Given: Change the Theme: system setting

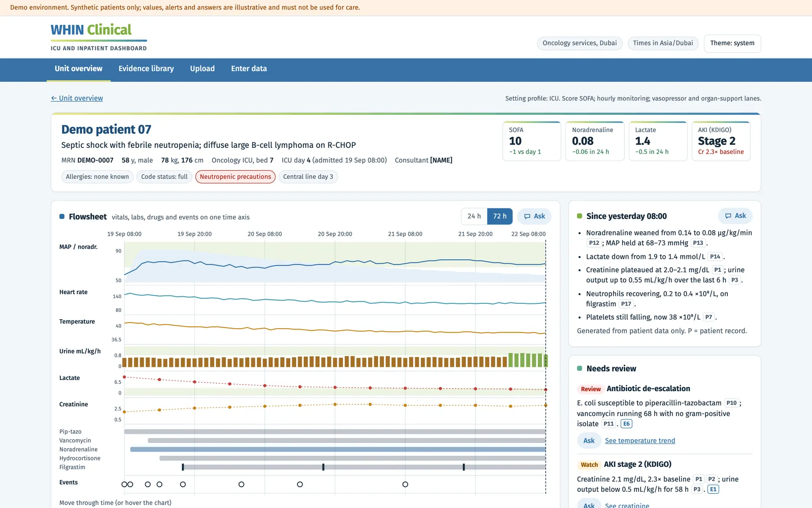Looking at the screenshot, I should pyautogui.click(x=732, y=43).
